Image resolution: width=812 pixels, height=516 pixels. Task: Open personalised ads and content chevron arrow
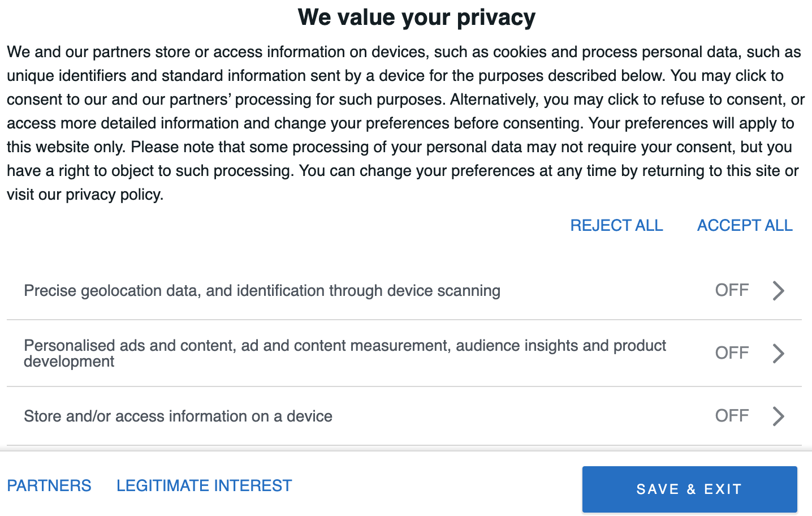[x=779, y=354]
